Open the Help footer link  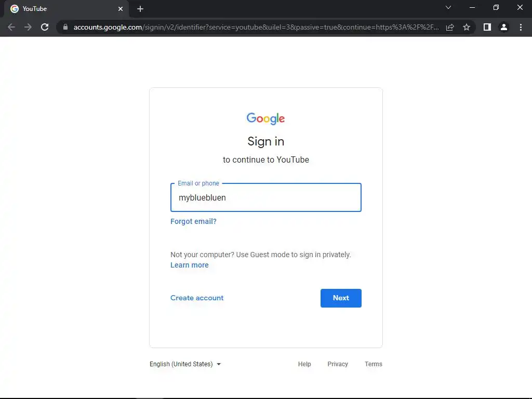pos(304,364)
